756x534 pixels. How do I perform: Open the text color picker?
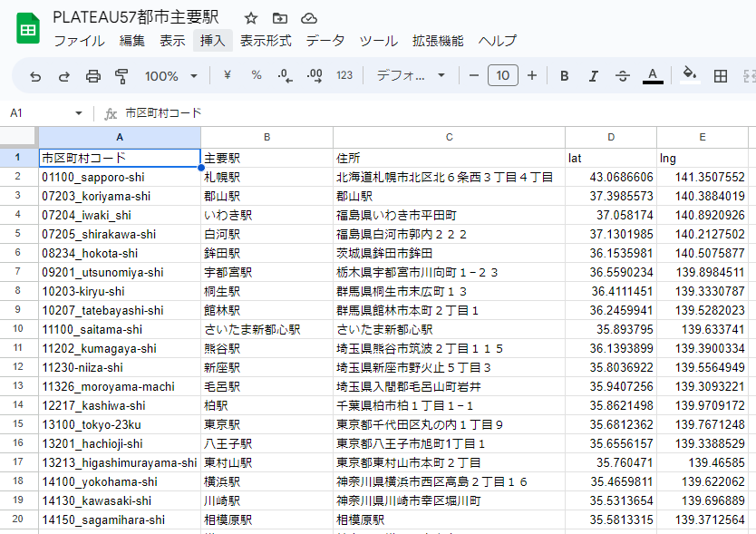[653, 77]
